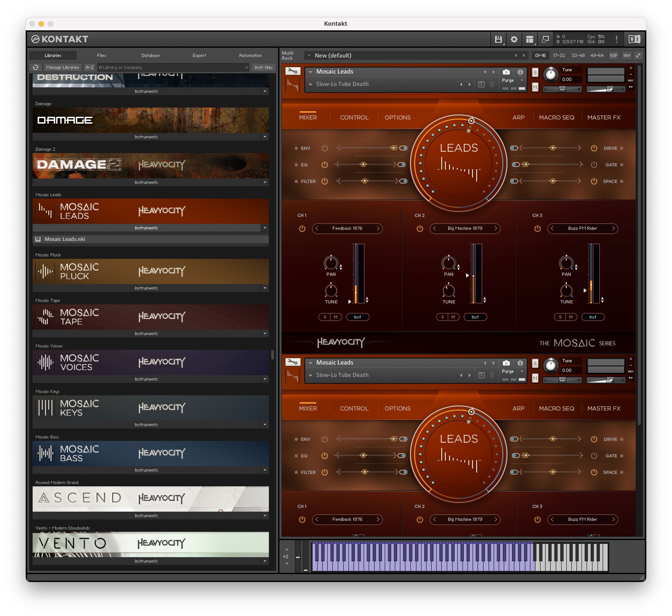This screenshot has width=672, height=616.
Task: Open the first instrument Purge dropdown
Action: [522, 80]
